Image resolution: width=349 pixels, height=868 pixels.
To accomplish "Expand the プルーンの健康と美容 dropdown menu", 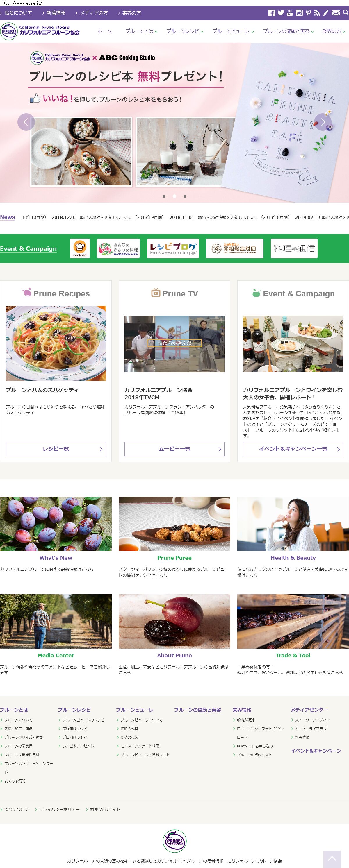I will 288,31.
